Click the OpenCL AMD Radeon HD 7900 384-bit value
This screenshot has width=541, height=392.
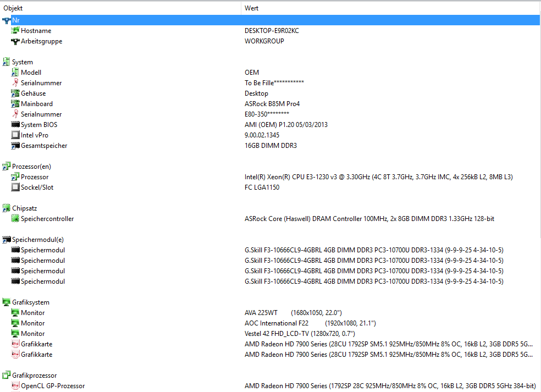(x=390, y=386)
